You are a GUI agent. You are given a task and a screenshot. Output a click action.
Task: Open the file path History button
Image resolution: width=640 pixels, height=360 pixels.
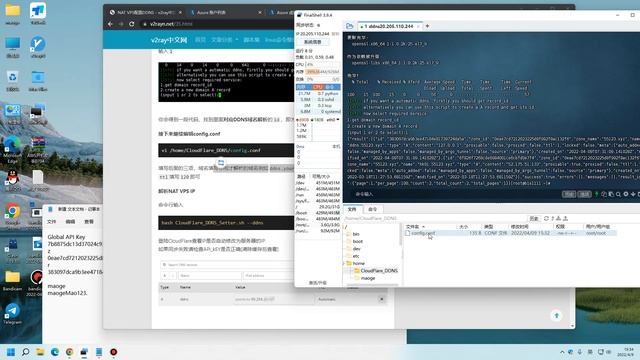coord(533,218)
